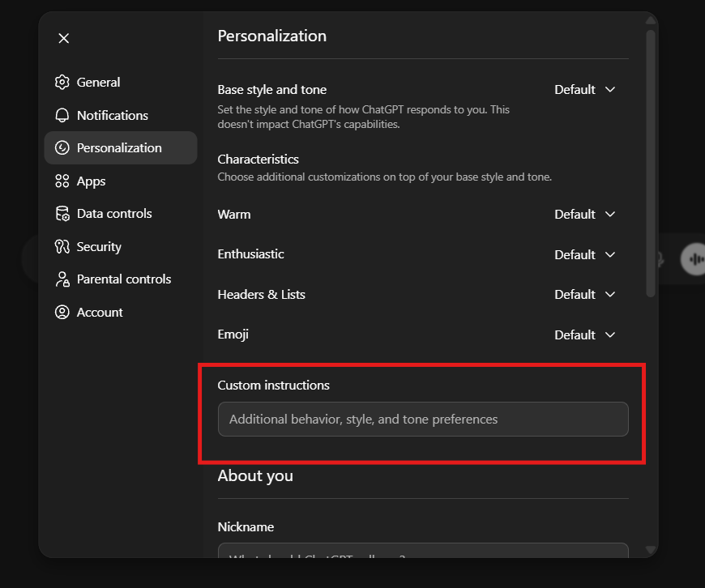Screen dimensions: 705x588
Task: Expand the Warm characteristic dropdown
Action: (x=584, y=214)
